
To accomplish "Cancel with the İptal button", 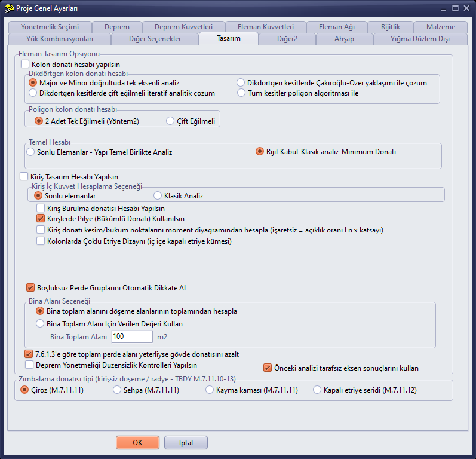I will pyautogui.click(x=186, y=443).
